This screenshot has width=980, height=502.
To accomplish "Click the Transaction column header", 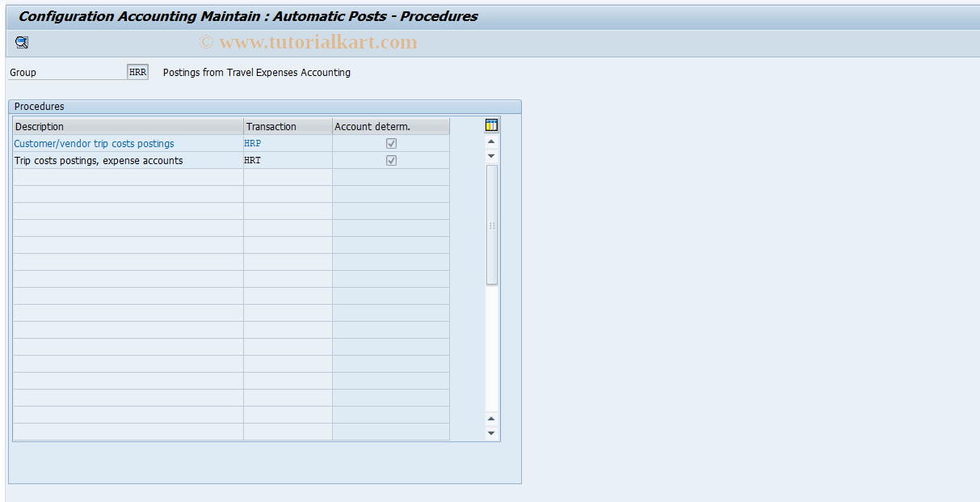I will [288, 127].
